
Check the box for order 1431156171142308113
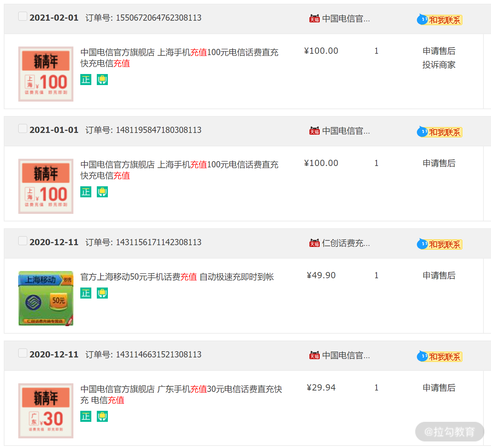[23, 241]
